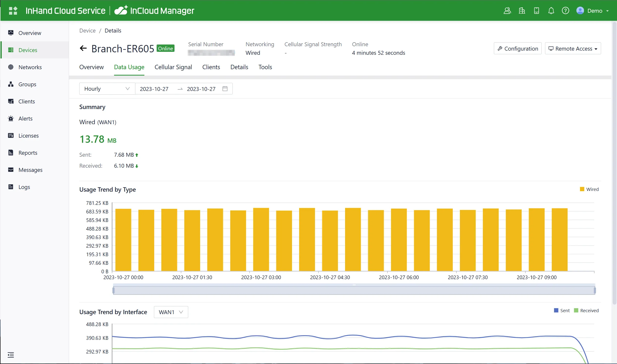This screenshot has height=364, width=617.
Task: Collapse sidebar using the bottom menu icon
Action: click(x=11, y=355)
